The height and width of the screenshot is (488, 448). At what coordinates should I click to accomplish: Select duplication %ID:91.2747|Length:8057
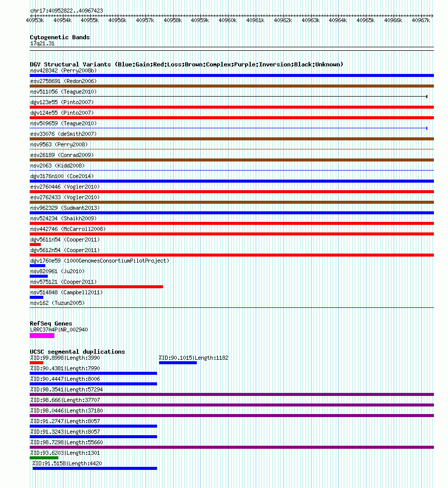65,422
